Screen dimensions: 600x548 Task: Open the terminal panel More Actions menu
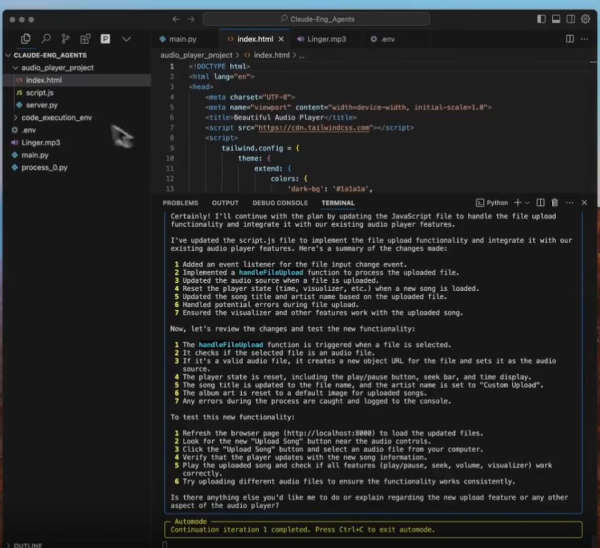[x=570, y=203]
